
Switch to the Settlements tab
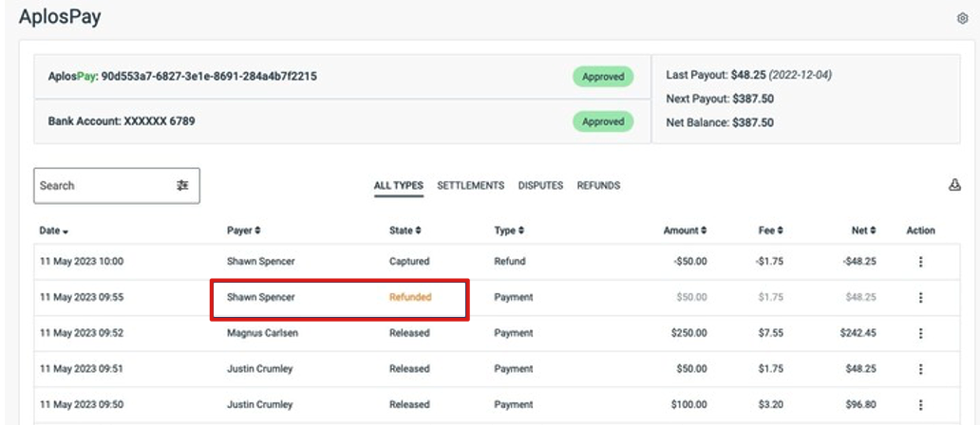(x=471, y=185)
